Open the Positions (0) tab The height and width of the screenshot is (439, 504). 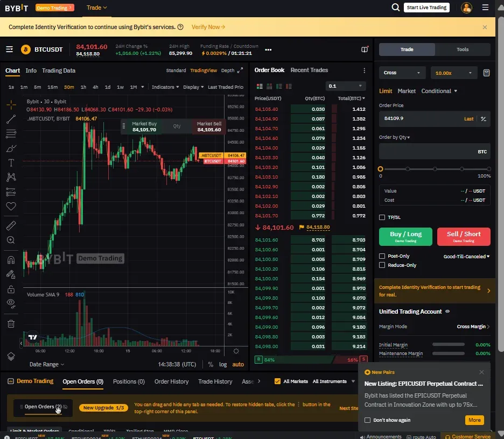tap(129, 381)
